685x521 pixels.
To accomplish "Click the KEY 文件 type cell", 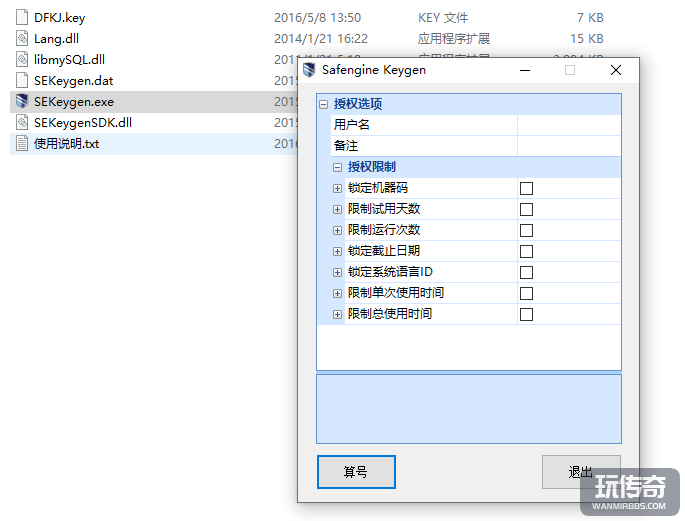I will point(443,17).
